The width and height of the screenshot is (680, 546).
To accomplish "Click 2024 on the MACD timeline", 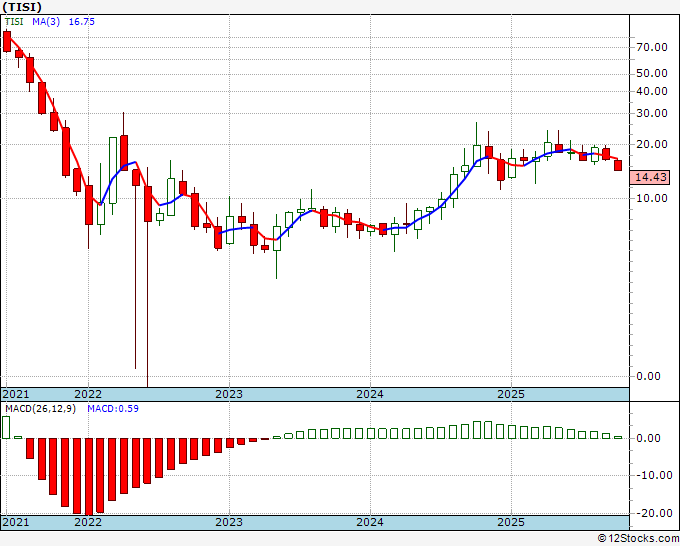I will pos(370,522).
